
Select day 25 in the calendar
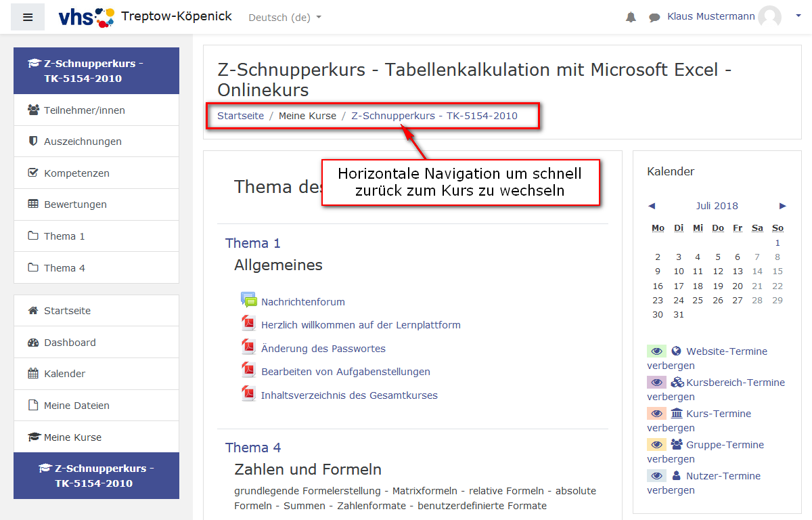pyautogui.click(x=698, y=301)
